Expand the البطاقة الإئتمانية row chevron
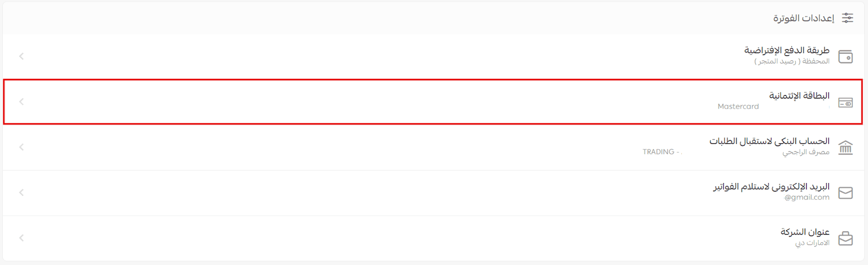Image resolution: width=868 pixels, height=265 pixels. tap(22, 102)
